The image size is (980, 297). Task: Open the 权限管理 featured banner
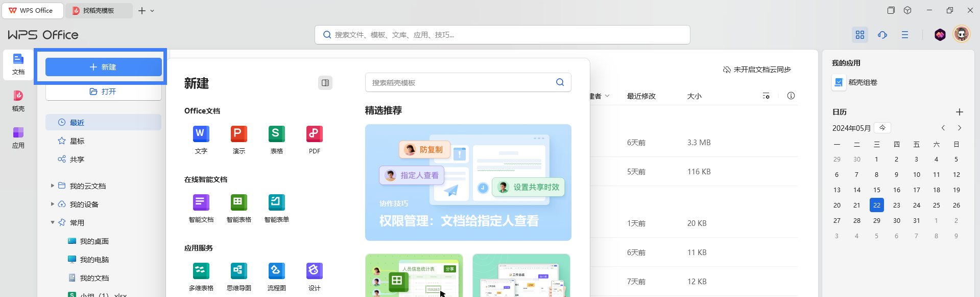click(468, 182)
